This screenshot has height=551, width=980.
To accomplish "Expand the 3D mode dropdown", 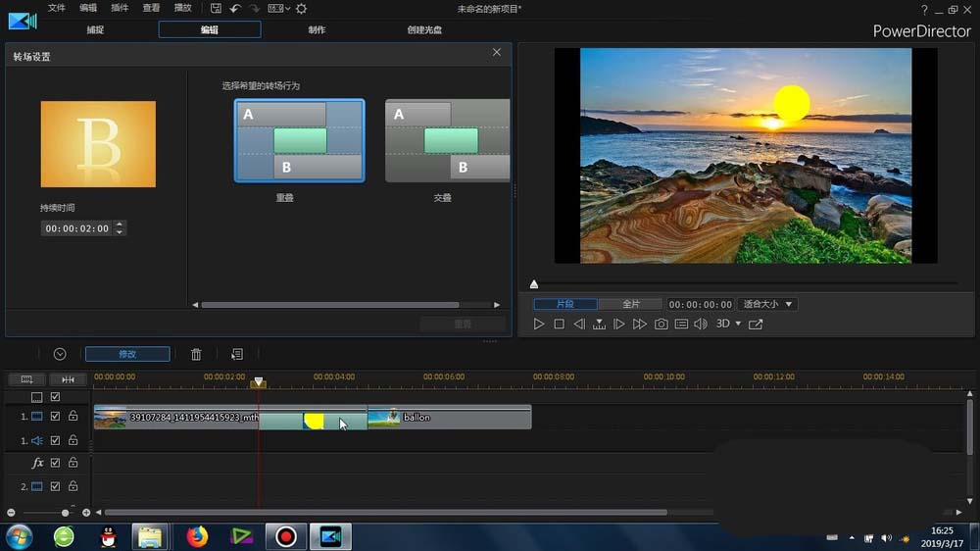I will pos(728,324).
